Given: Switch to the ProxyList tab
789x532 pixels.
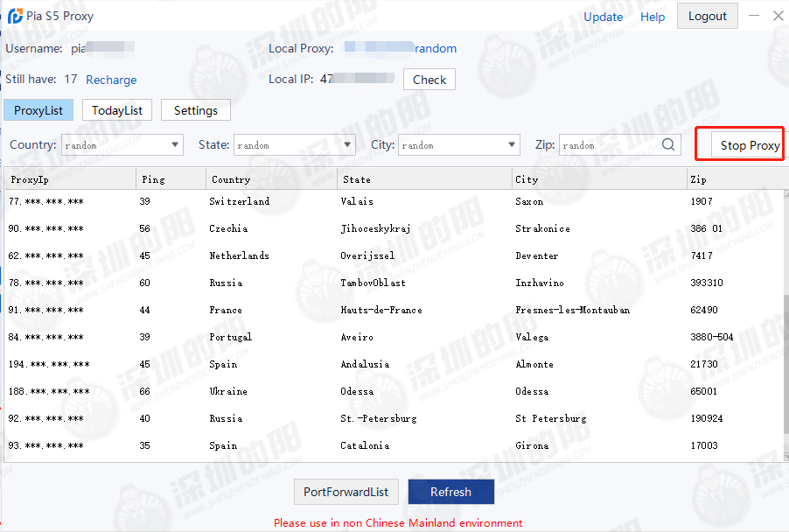Looking at the screenshot, I should click(x=38, y=110).
